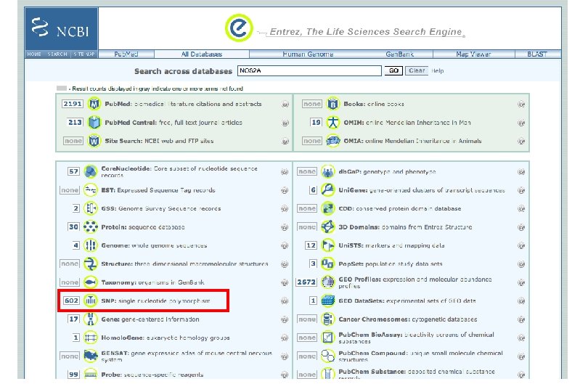This screenshot has height=392, width=588.
Task: Open the 19 OMIM results count
Action: tap(316, 122)
